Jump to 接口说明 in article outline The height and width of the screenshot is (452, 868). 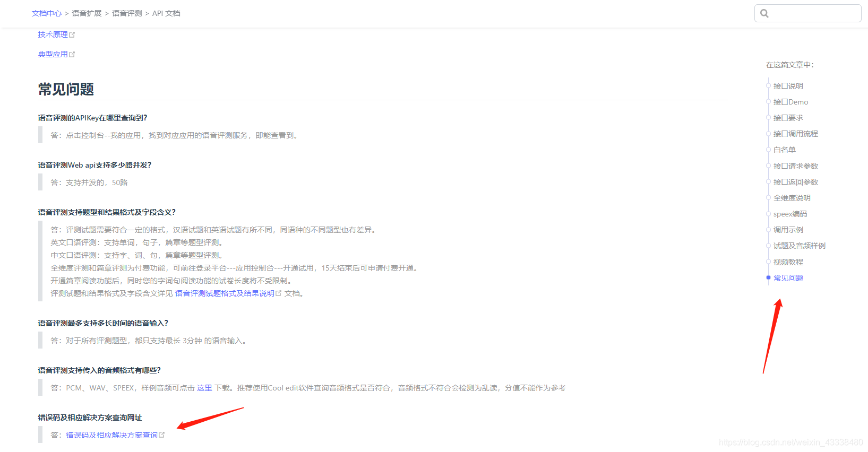(788, 86)
